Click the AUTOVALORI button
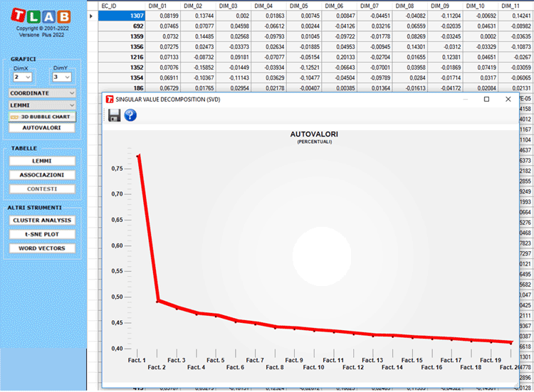Viewport: 534px width, 392px height. (42, 128)
